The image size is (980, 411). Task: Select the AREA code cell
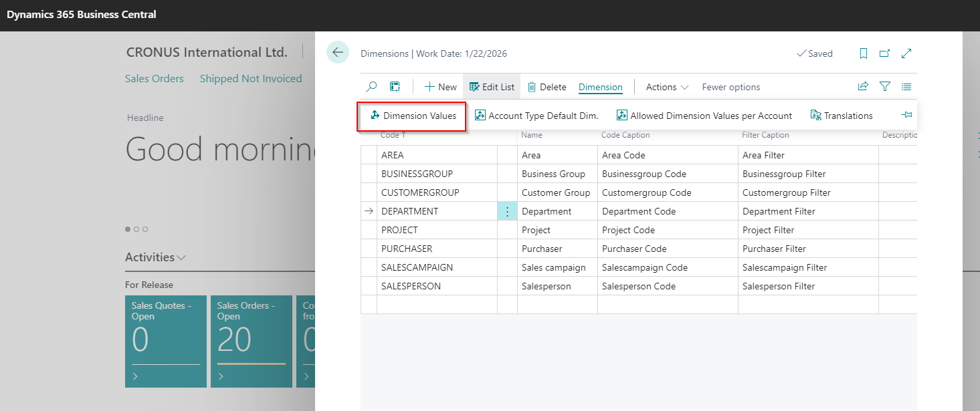pyautogui.click(x=437, y=155)
